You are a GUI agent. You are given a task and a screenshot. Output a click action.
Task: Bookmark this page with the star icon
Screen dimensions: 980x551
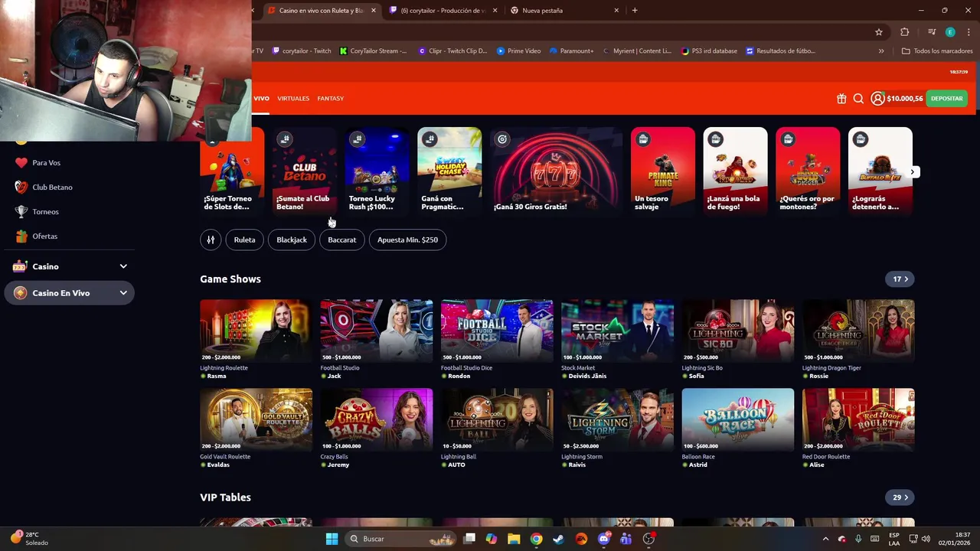pos(879,32)
